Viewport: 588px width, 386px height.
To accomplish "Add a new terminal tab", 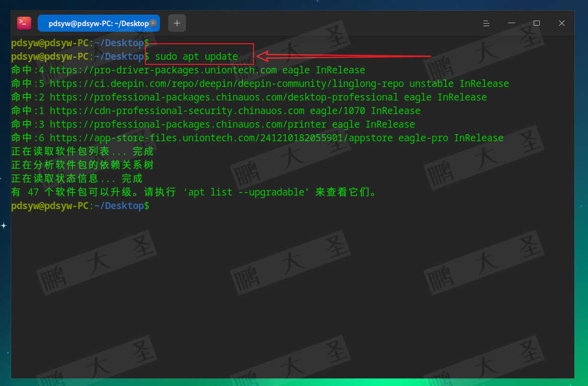I will (177, 23).
